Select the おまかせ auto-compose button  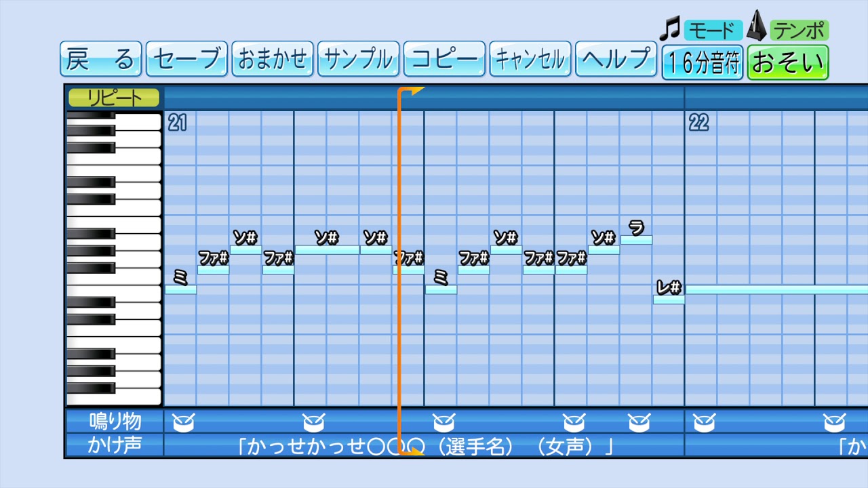tap(272, 60)
